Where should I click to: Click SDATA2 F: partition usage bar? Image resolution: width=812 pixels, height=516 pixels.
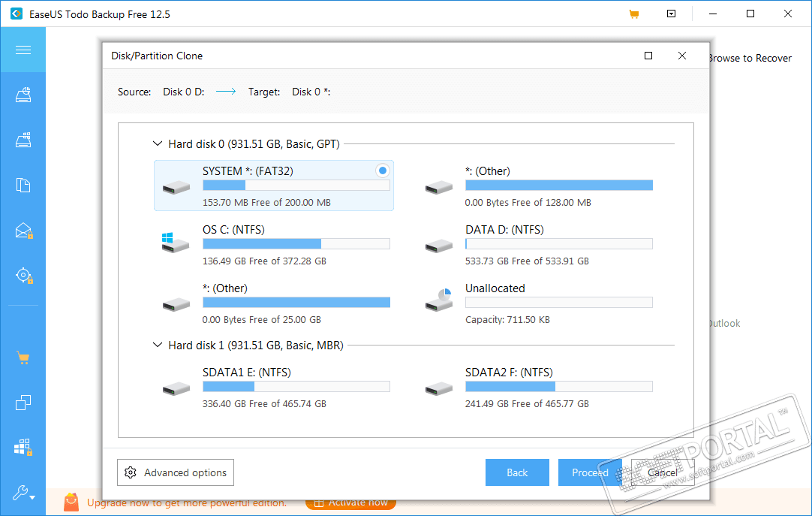559,387
